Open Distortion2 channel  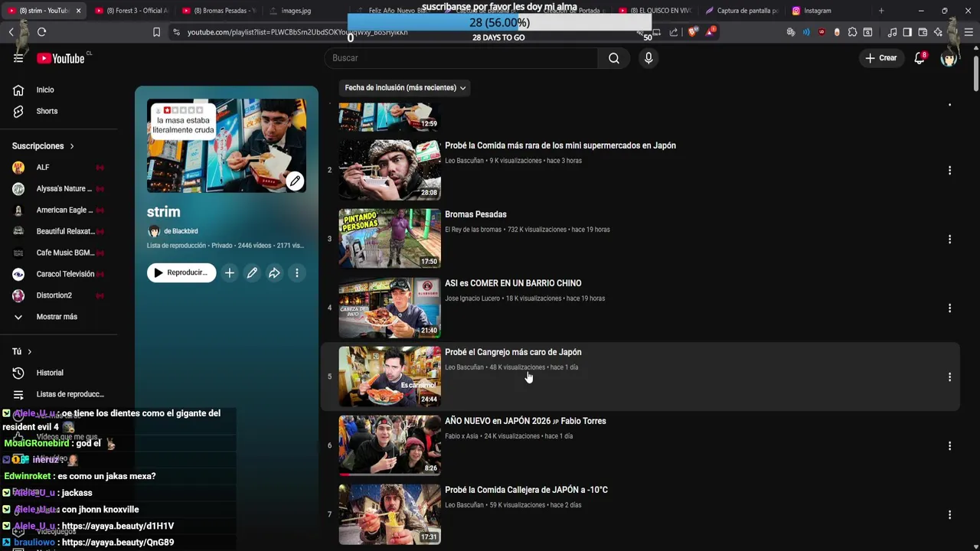click(x=54, y=295)
